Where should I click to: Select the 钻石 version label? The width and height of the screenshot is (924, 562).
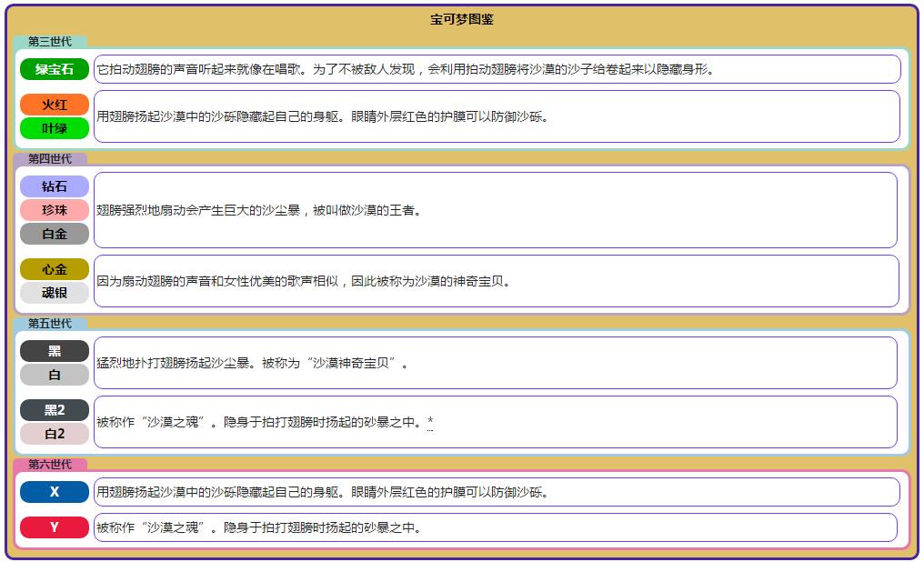tap(55, 186)
